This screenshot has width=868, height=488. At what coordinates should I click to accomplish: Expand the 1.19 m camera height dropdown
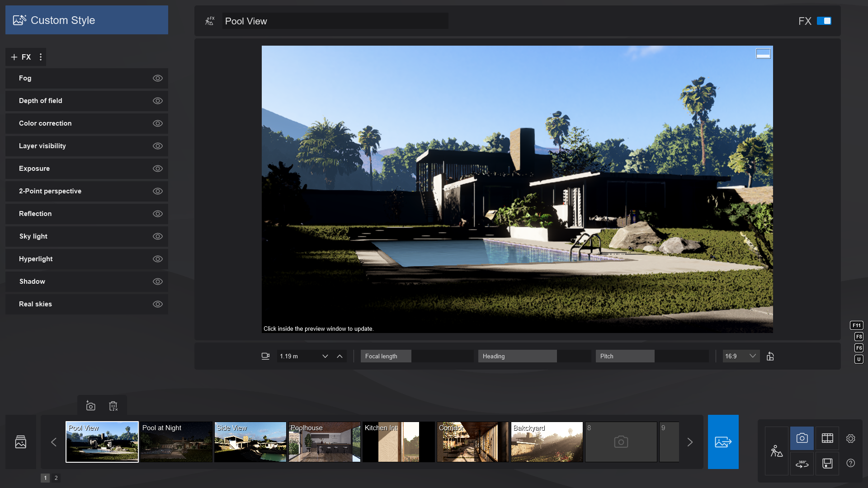pyautogui.click(x=325, y=356)
